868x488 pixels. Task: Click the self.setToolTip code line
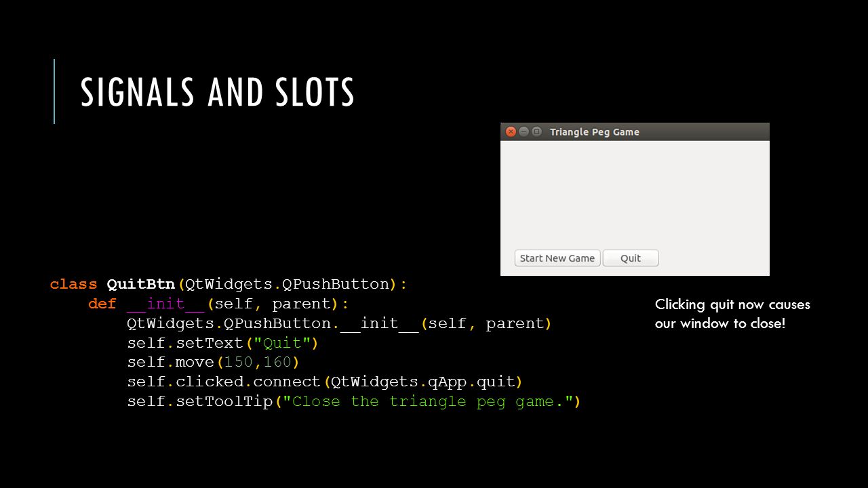354,401
